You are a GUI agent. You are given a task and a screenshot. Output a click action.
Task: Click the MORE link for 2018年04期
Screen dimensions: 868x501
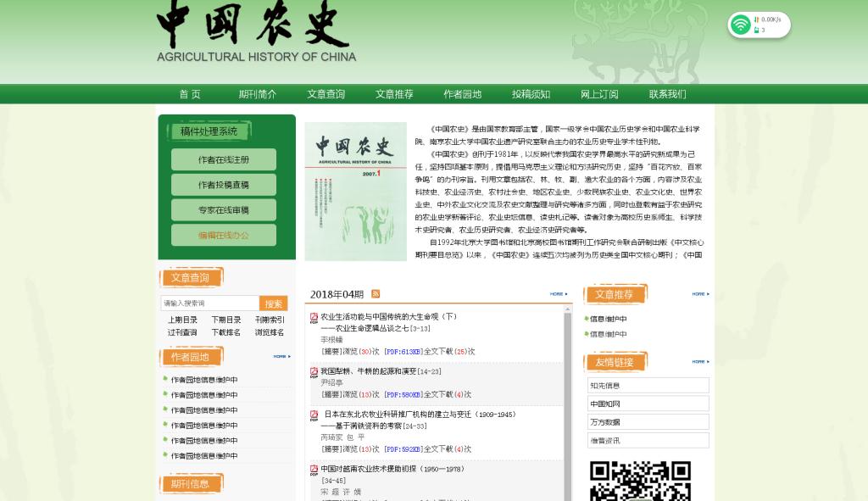pos(559,294)
